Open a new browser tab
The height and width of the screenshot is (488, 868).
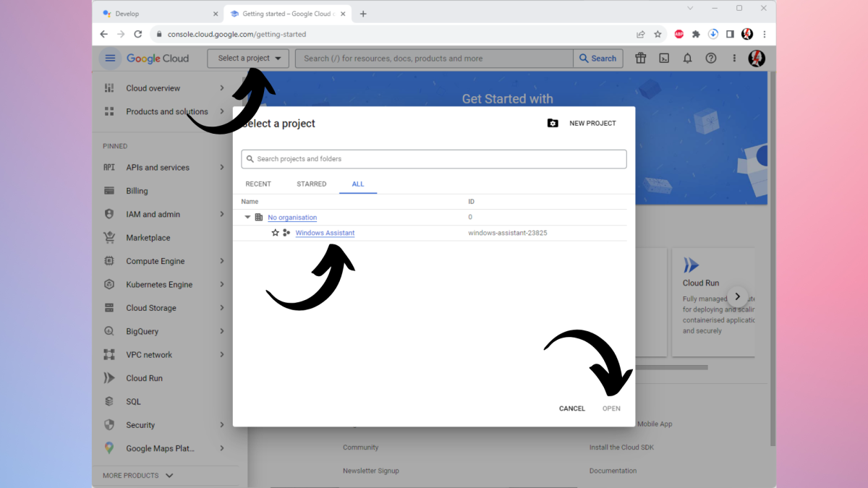tap(363, 14)
